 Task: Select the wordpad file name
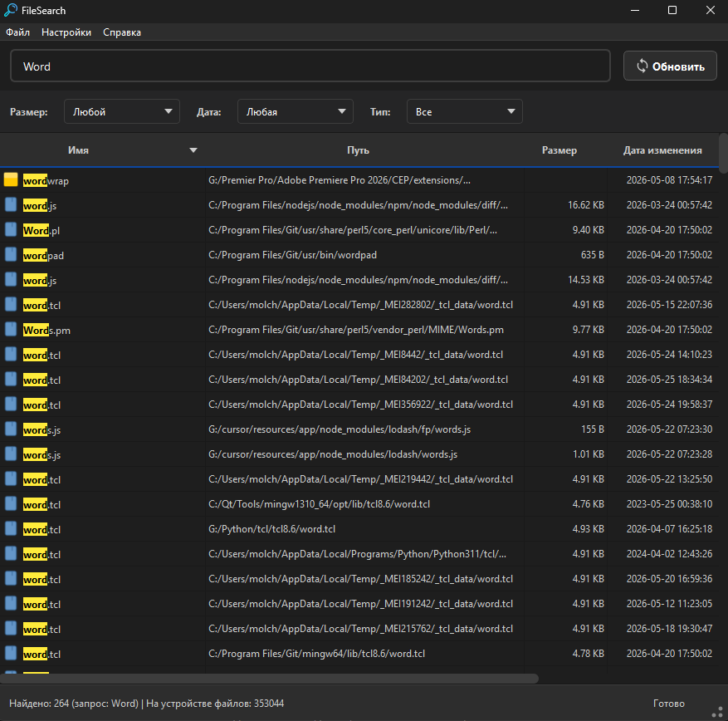coord(43,256)
